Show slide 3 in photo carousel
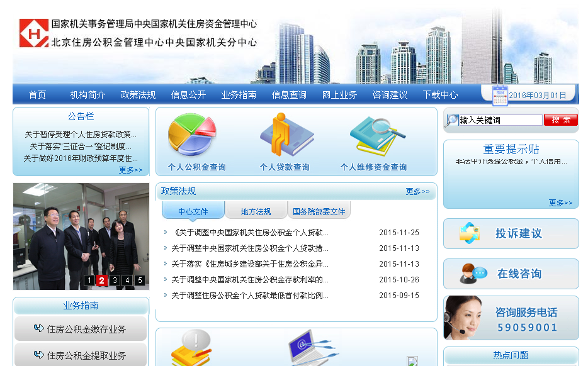Viewport: 588px width, 366px height. (115, 280)
